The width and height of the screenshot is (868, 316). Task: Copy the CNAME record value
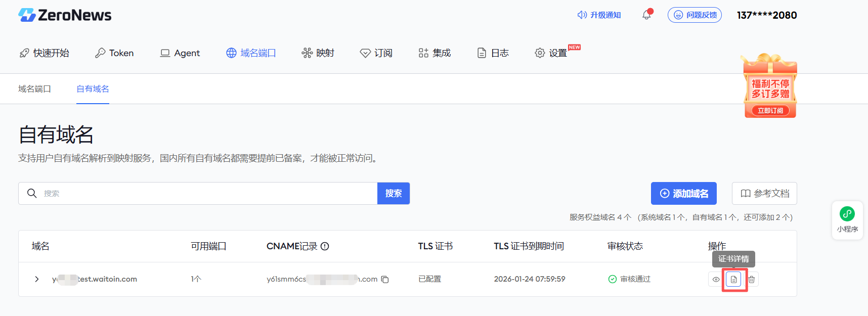pyautogui.click(x=385, y=280)
